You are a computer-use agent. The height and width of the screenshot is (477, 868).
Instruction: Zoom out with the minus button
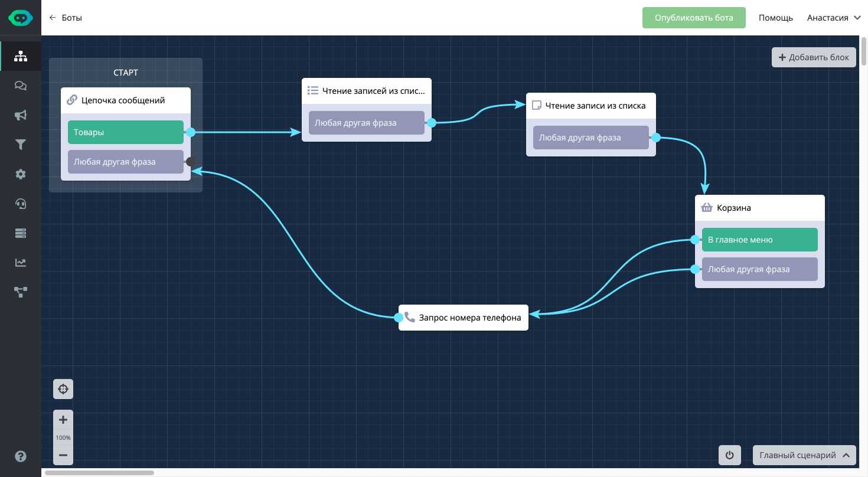click(x=63, y=455)
